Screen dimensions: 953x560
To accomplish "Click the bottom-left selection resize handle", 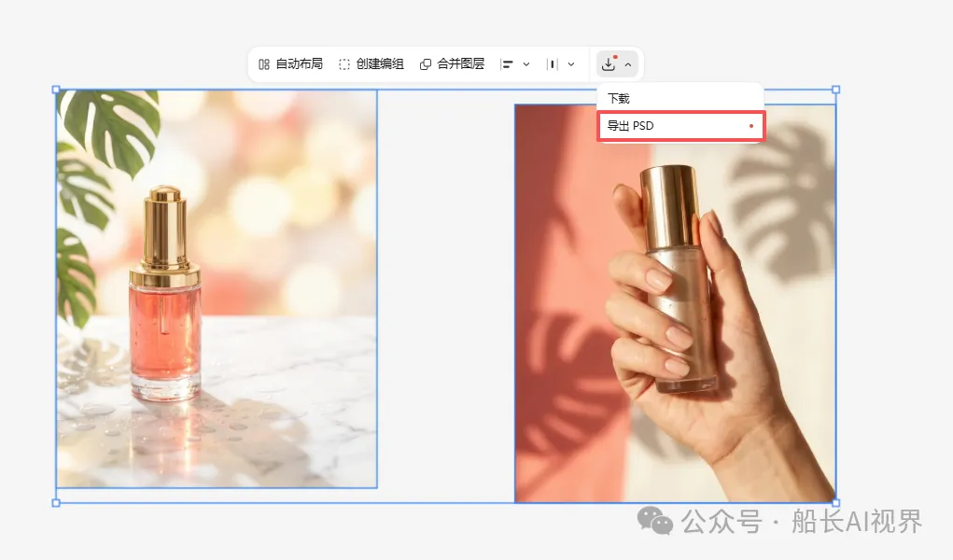I will click(56, 503).
